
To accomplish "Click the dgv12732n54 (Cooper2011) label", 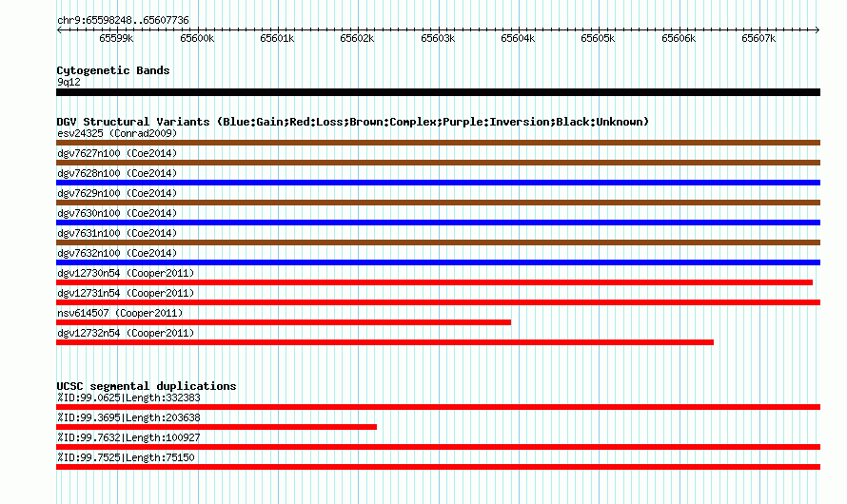I will pyautogui.click(x=126, y=333).
